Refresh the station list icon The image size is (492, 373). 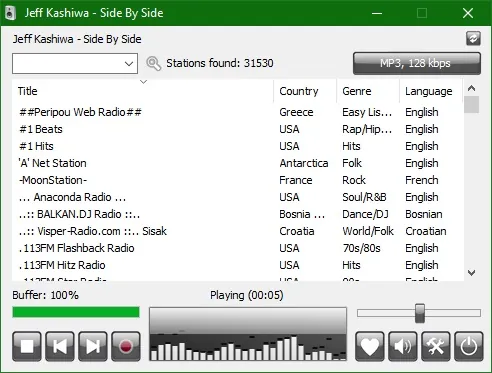[473, 39]
